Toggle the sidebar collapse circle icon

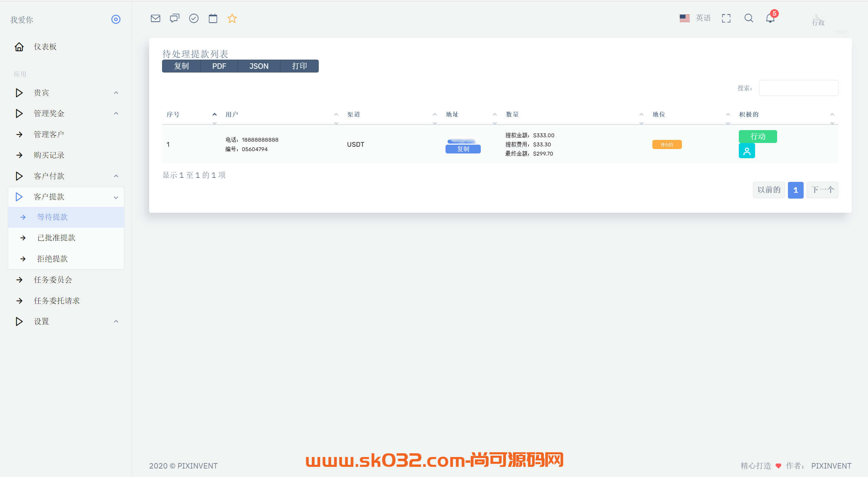click(116, 19)
